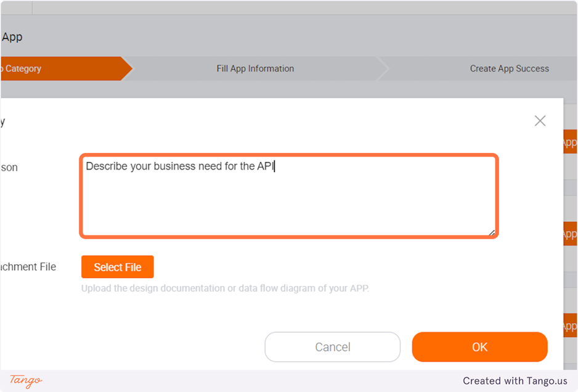Click the Attachment File field label
The width and height of the screenshot is (578, 392).
coord(28,267)
